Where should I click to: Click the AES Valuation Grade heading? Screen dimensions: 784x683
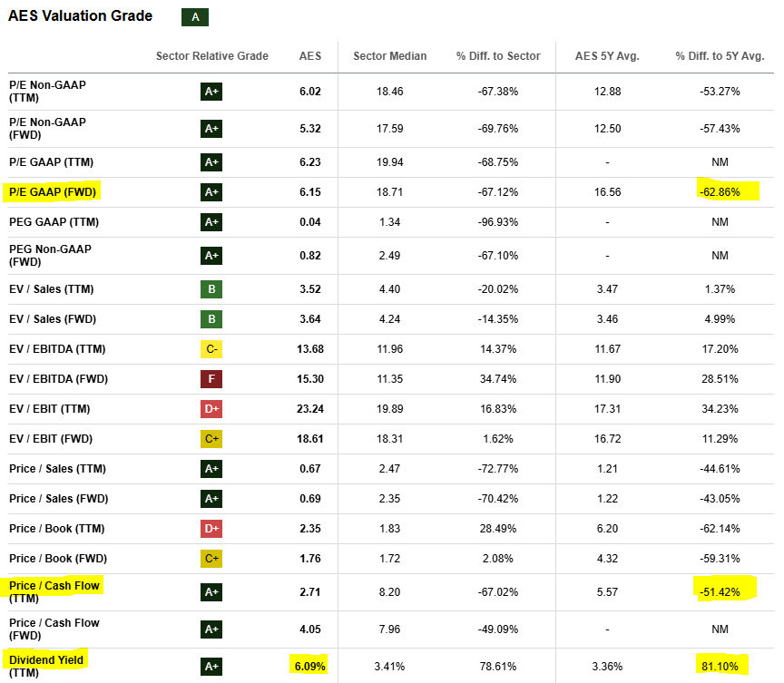click(80, 16)
